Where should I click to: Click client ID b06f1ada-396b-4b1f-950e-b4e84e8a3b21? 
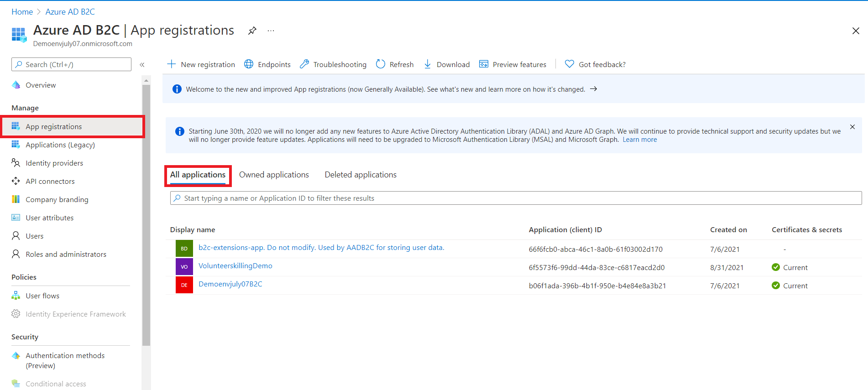pos(597,286)
